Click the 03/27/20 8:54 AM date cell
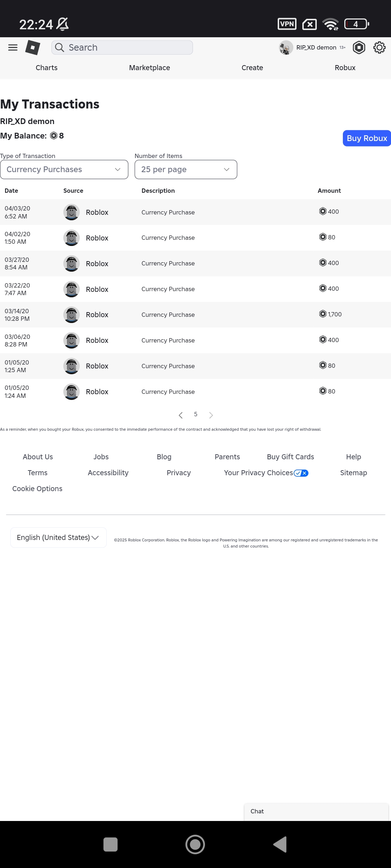The height and width of the screenshot is (868, 391). [17, 264]
